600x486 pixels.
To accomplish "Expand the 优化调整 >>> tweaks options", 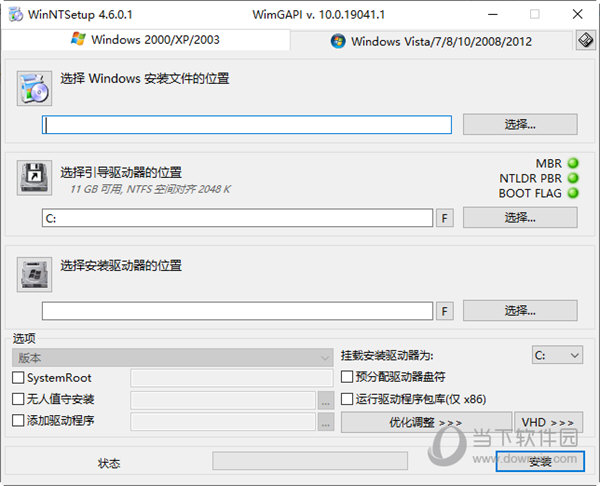I will (x=426, y=422).
